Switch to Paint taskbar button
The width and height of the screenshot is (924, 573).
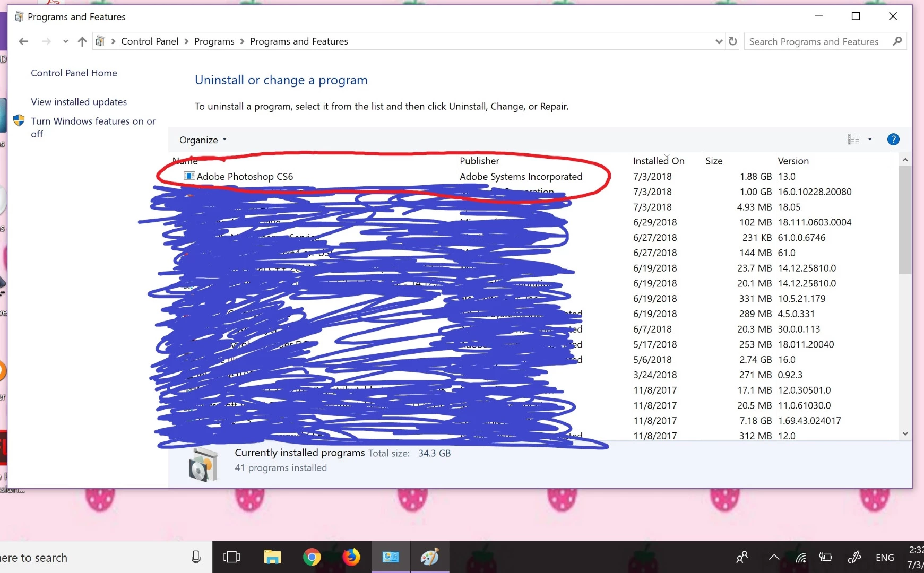(429, 557)
